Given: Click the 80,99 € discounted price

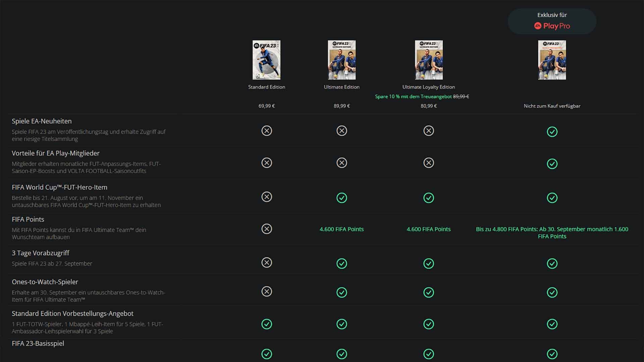Looking at the screenshot, I should click(429, 106).
